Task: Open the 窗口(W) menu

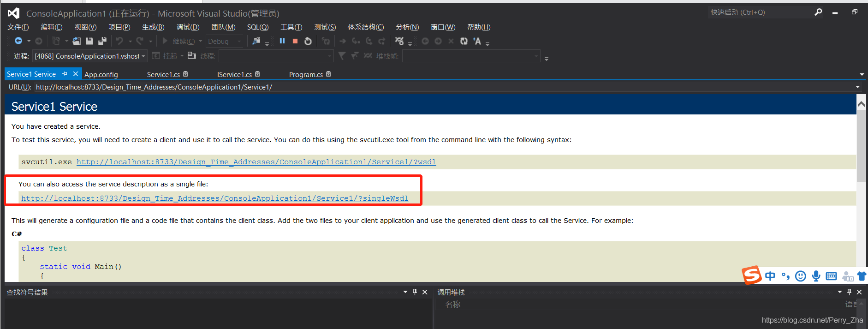Action: [443, 27]
